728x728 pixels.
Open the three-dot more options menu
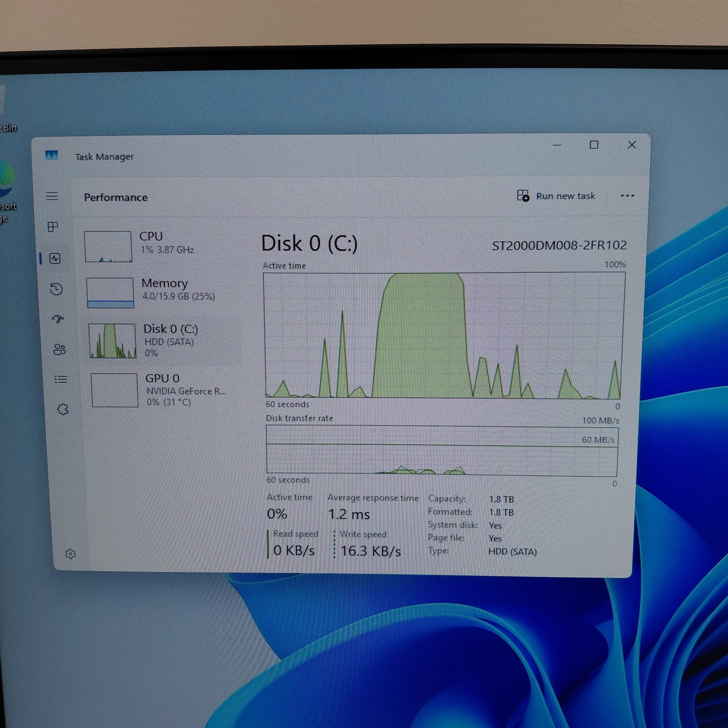coord(627,196)
